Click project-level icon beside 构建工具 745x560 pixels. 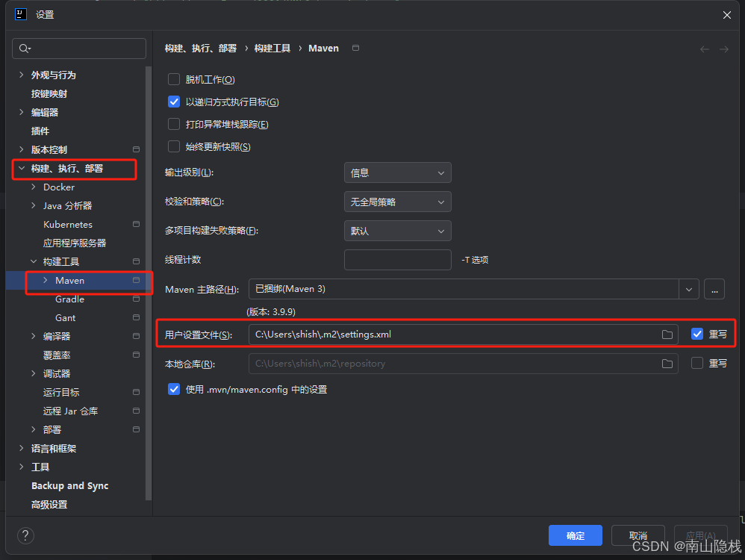coord(137,261)
